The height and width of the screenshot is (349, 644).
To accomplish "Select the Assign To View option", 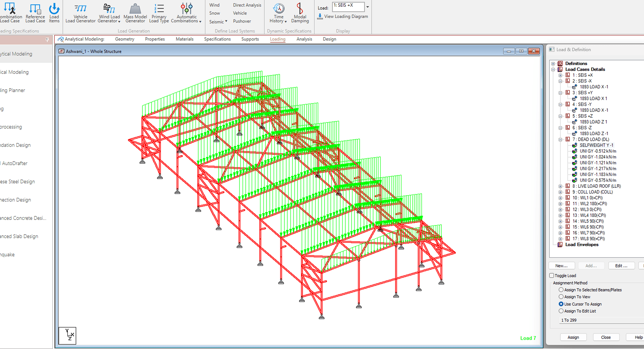I will pos(562,296).
